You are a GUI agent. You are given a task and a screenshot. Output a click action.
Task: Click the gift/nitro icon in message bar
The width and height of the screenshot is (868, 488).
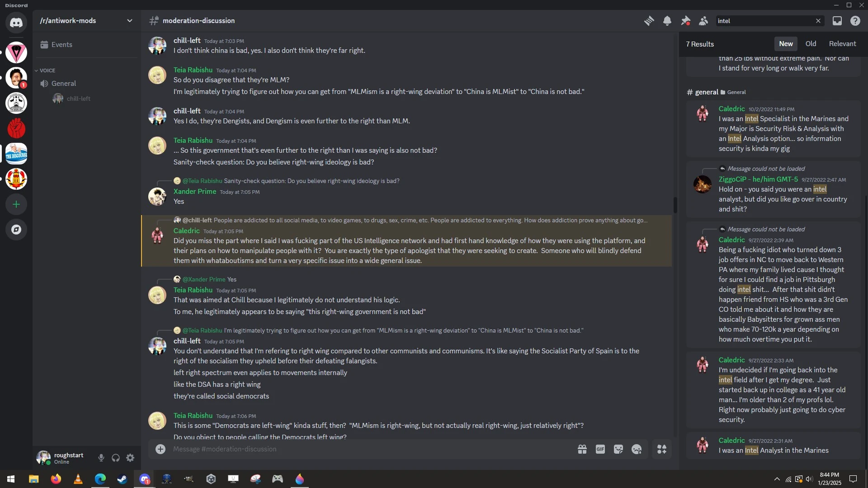click(581, 449)
